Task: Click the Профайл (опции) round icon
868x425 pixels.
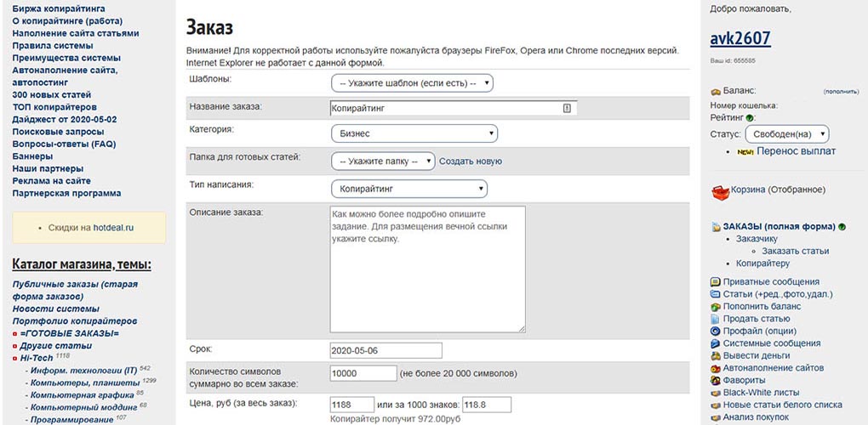Action: [x=715, y=331]
